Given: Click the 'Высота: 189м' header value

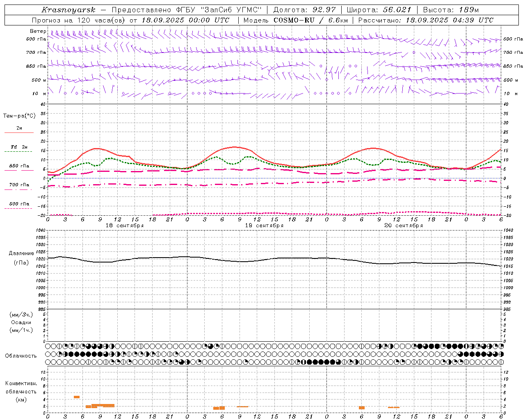Looking at the screenshot, I should pyautogui.click(x=451, y=10).
